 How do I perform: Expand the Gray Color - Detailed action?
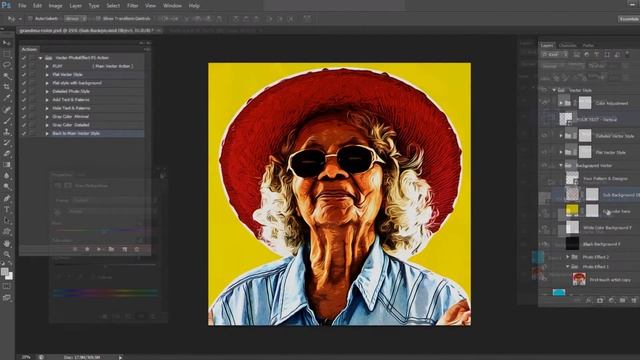47,125
